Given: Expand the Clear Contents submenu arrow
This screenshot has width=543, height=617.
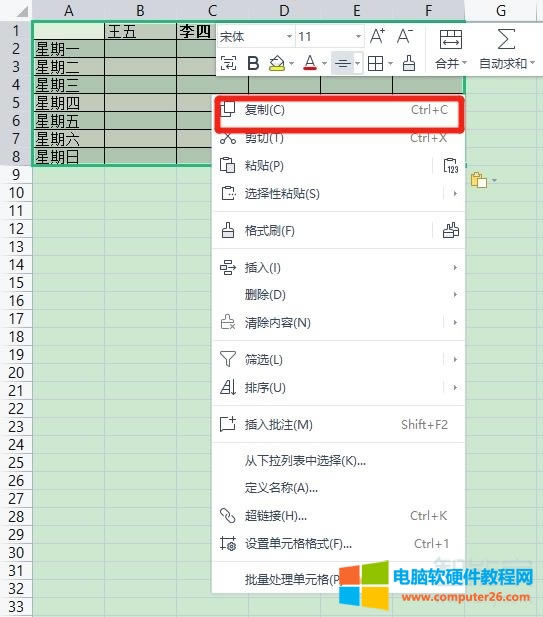Looking at the screenshot, I should coord(455,323).
